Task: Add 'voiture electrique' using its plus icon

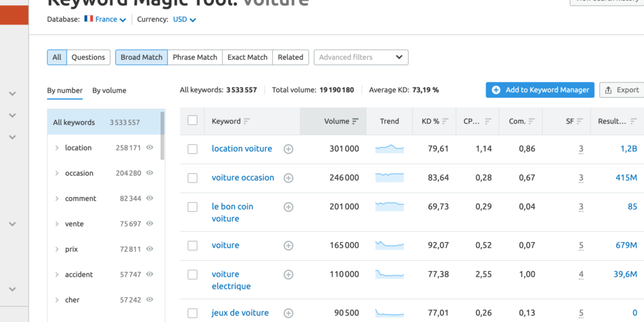Action: (289, 274)
